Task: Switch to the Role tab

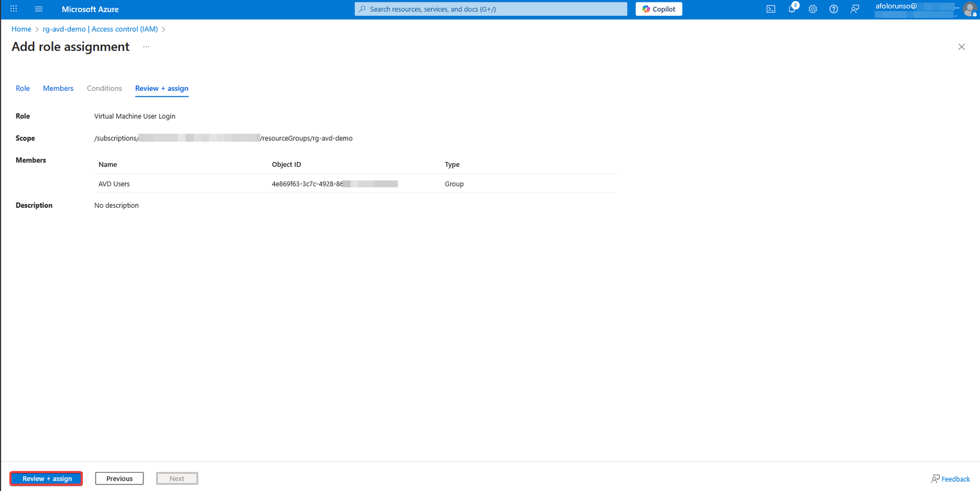Action: pos(23,88)
